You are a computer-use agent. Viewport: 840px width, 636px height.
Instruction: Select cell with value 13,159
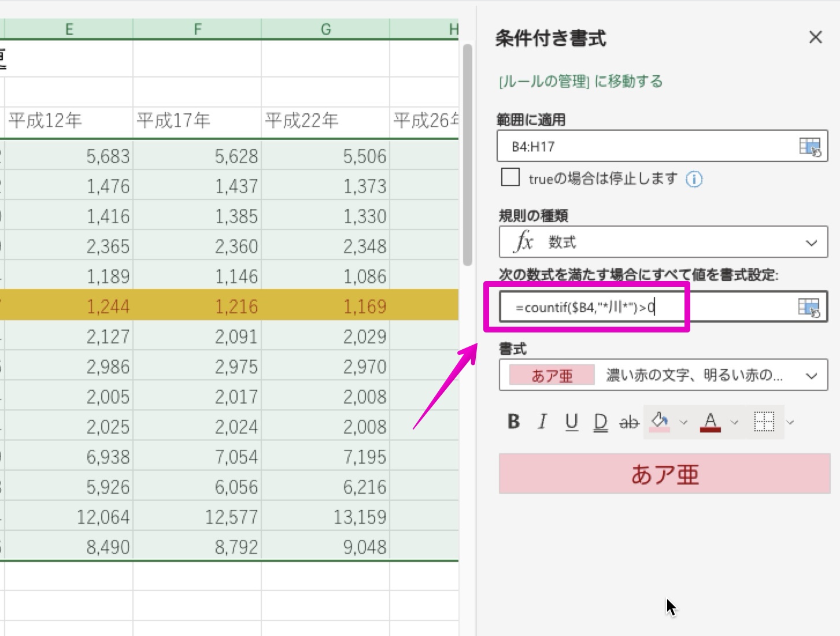coord(325,516)
